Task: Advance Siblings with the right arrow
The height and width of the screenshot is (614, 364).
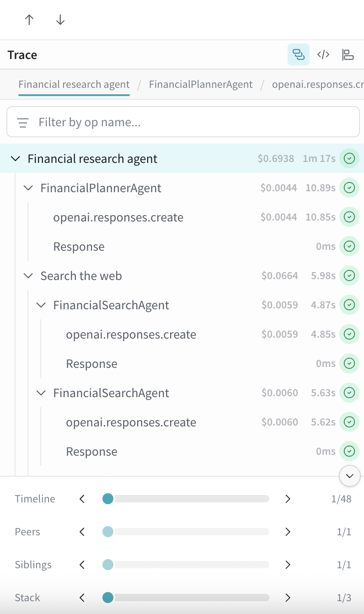Action: point(288,565)
